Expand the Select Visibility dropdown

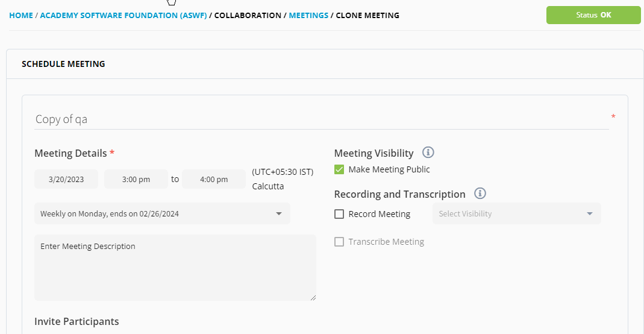(516, 214)
